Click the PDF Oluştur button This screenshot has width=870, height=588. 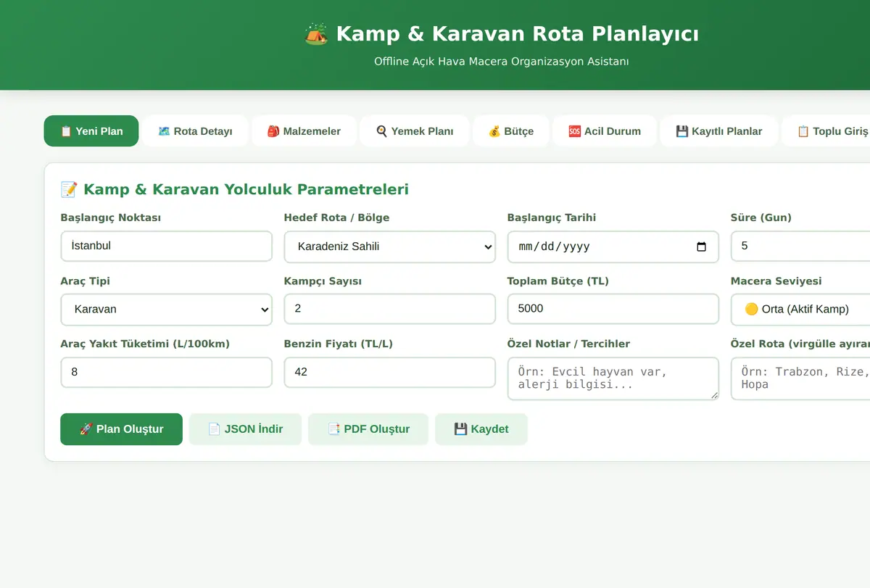(368, 429)
